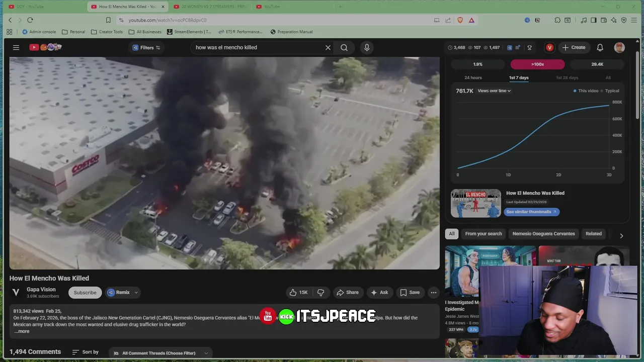The width and height of the screenshot is (644, 362).
Task: Open the trophy icon in the stats bar
Action: [529, 47]
